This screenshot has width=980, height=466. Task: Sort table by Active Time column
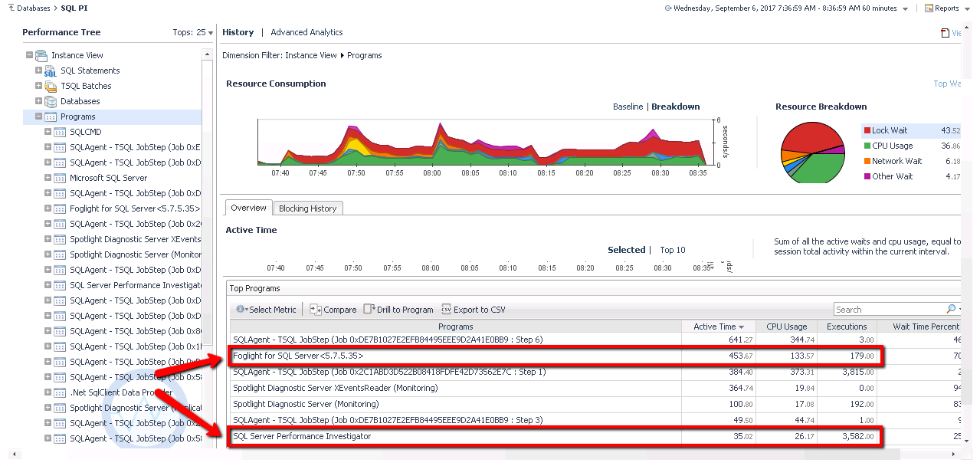719,327
